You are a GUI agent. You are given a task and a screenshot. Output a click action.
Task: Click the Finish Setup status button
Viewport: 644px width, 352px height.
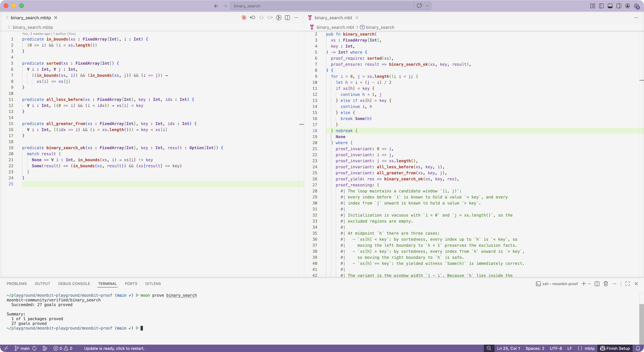tap(615, 348)
